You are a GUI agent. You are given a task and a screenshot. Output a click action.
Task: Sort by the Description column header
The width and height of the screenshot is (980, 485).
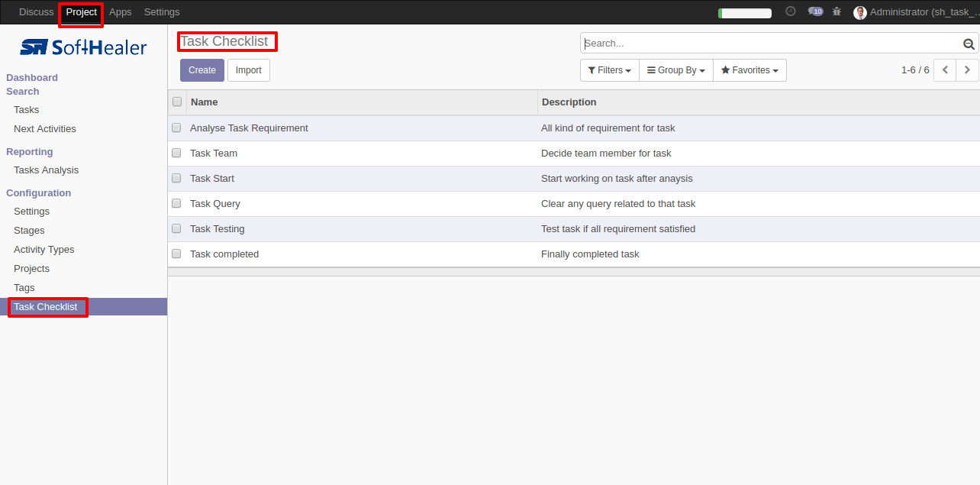point(759,102)
